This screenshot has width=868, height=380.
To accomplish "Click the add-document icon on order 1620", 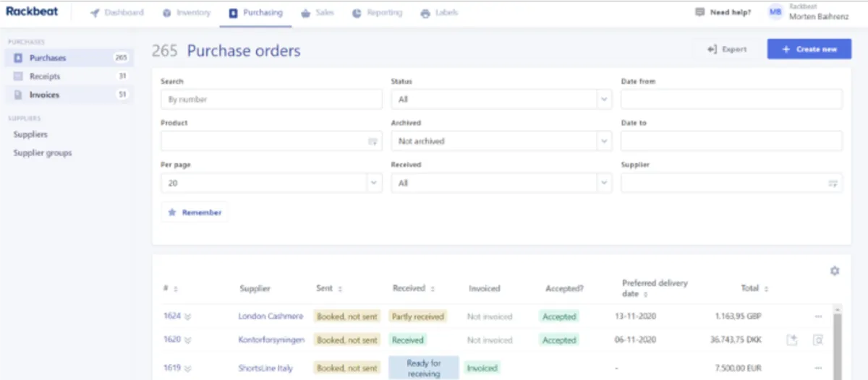I will tap(792, 340).
